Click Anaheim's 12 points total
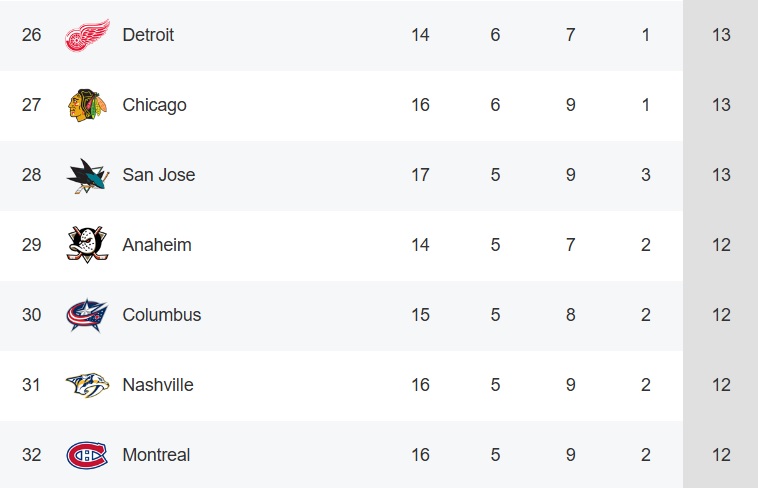758x488 pixels. coord(721,245)
